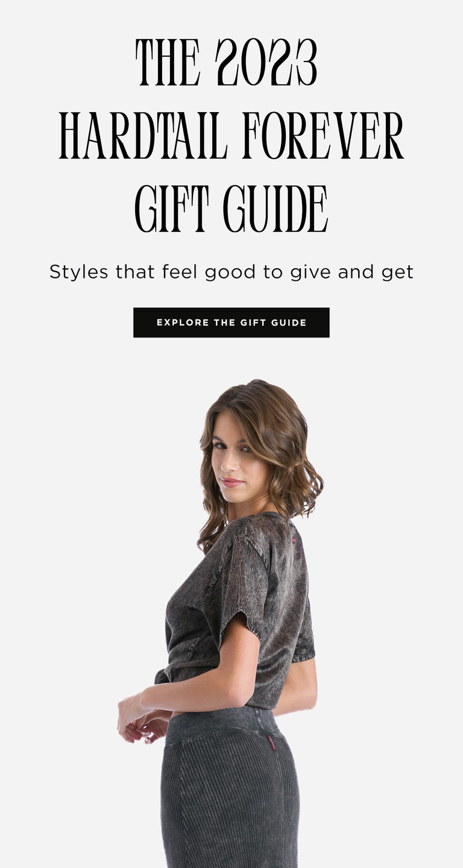Click the "THE 2023" headline line
Screen dimensions: 463x868
pyautogui.click(x=226, y=62)
